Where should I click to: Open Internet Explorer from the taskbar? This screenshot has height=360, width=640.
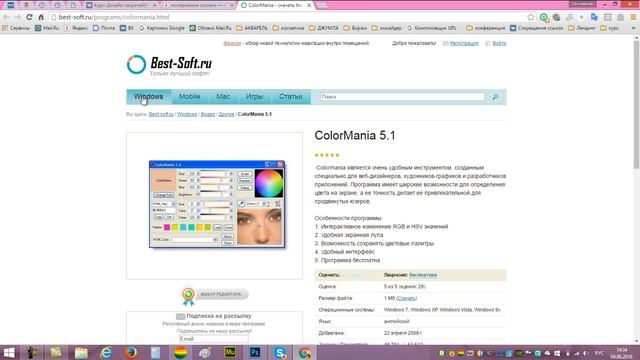click(x=106, y=353)
